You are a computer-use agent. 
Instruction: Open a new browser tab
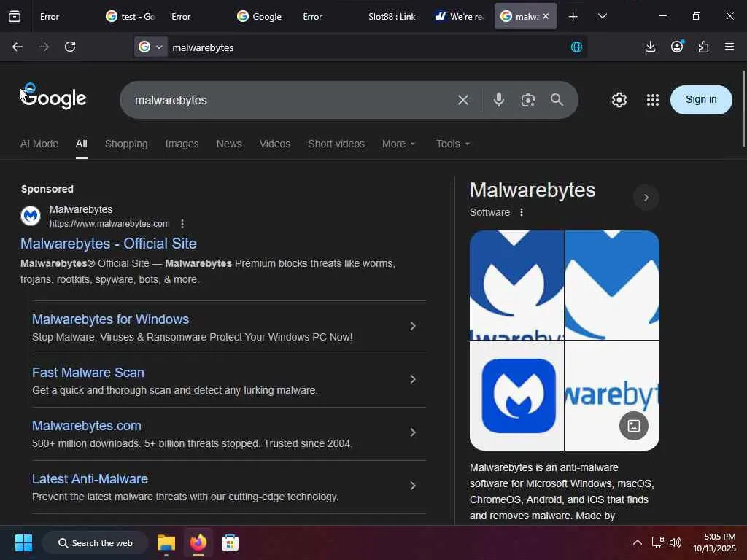[573, 17]
